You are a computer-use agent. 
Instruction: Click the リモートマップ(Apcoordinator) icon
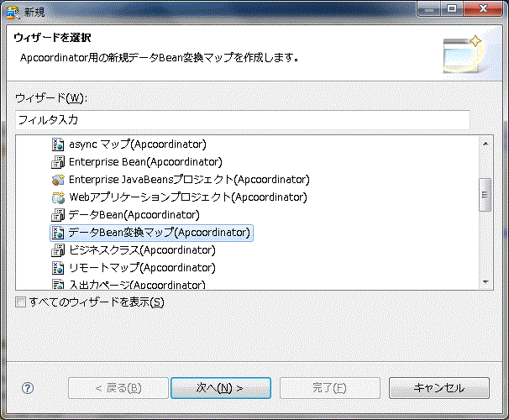(x=58, y=268)
